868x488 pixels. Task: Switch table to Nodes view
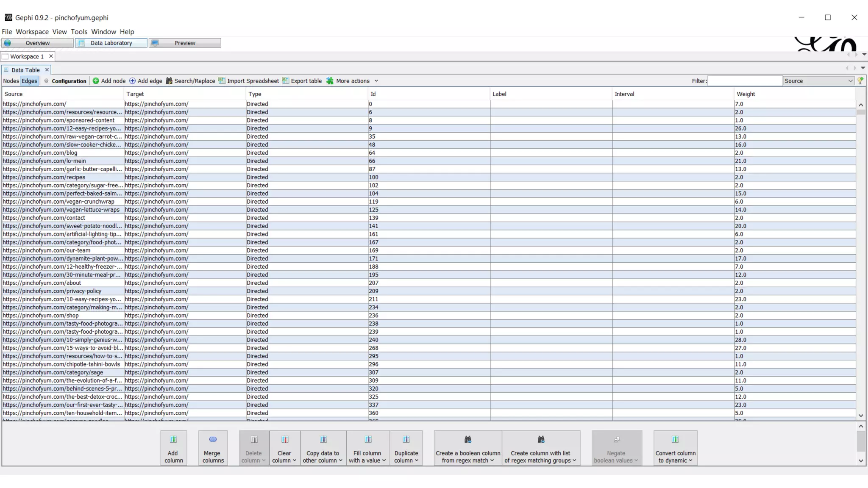click(11, 81)
